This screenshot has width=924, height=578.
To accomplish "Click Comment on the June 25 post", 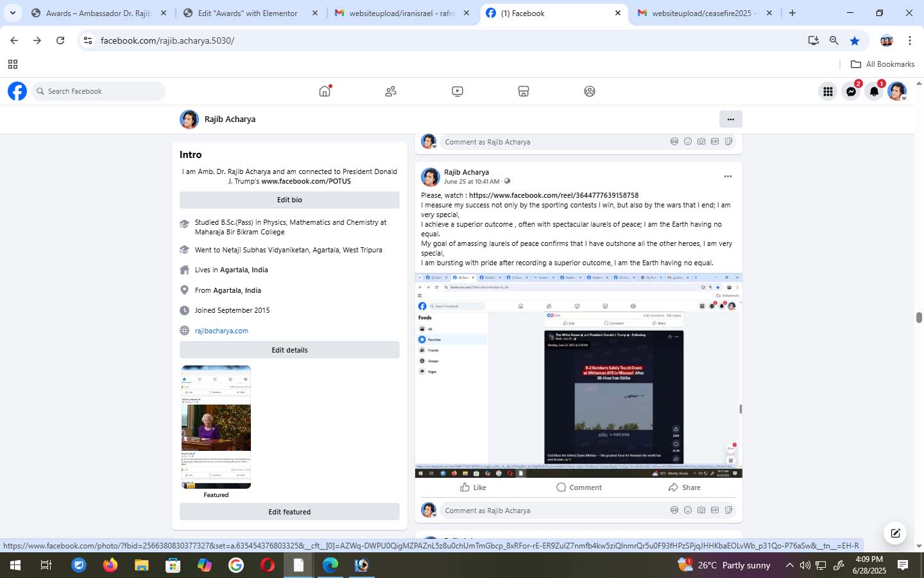I will tap(579, 487).
